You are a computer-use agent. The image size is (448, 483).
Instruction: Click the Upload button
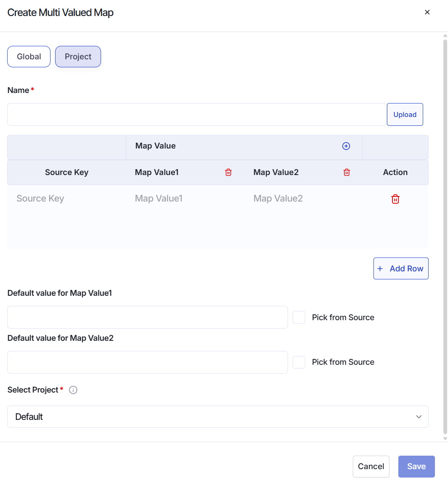[405, 114]
